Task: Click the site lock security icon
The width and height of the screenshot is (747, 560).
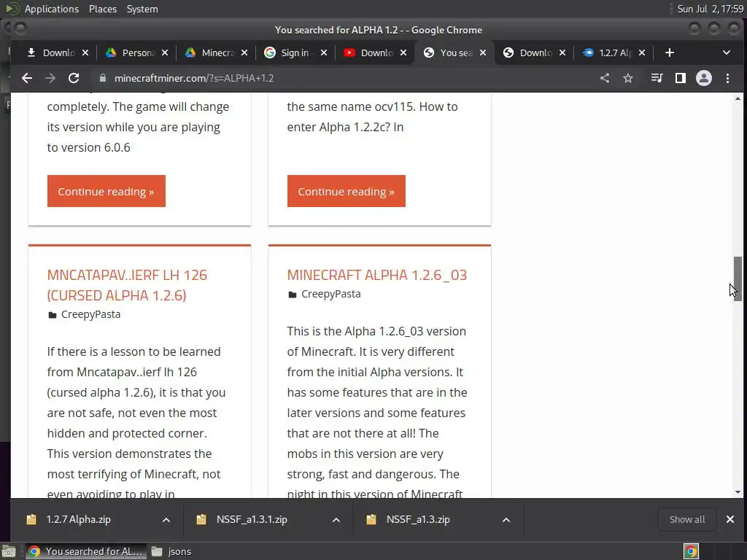Action: [x=102, y=78]
